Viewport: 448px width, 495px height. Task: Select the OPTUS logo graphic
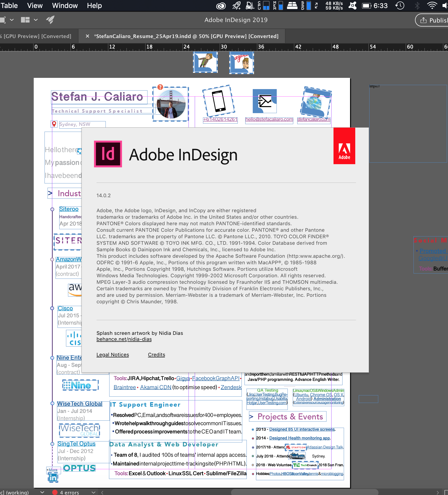click(79, 468)
